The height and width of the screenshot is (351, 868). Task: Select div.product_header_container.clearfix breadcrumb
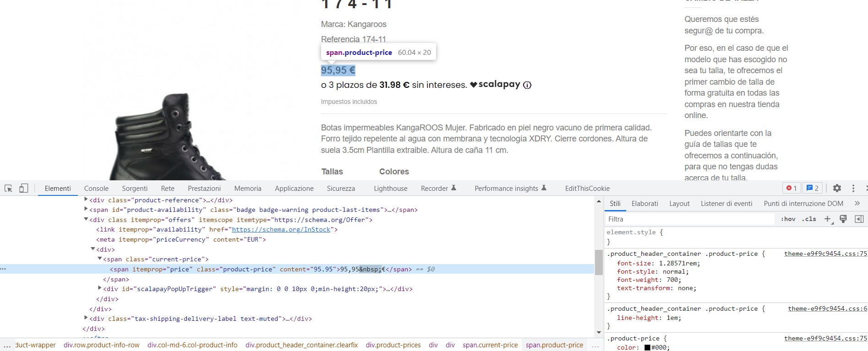[x=301, y=345]
